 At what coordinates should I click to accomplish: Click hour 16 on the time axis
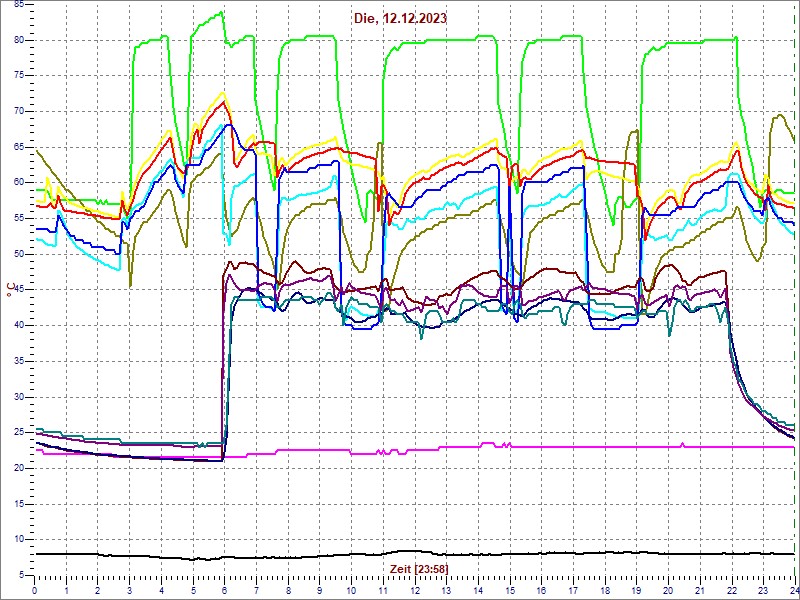pyautogui.click(x=542, y=588)
